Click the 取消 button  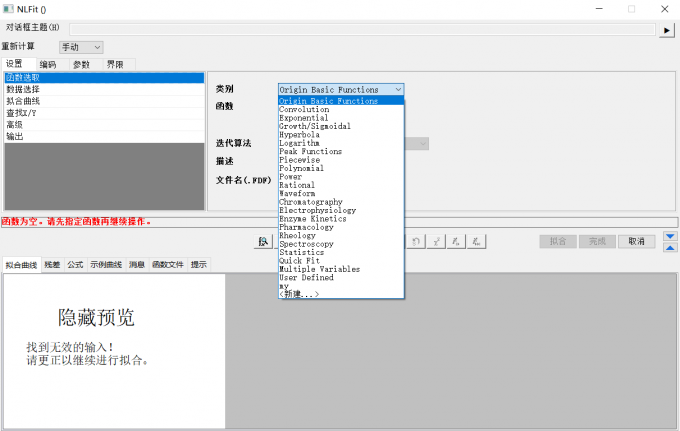point(636,242)
